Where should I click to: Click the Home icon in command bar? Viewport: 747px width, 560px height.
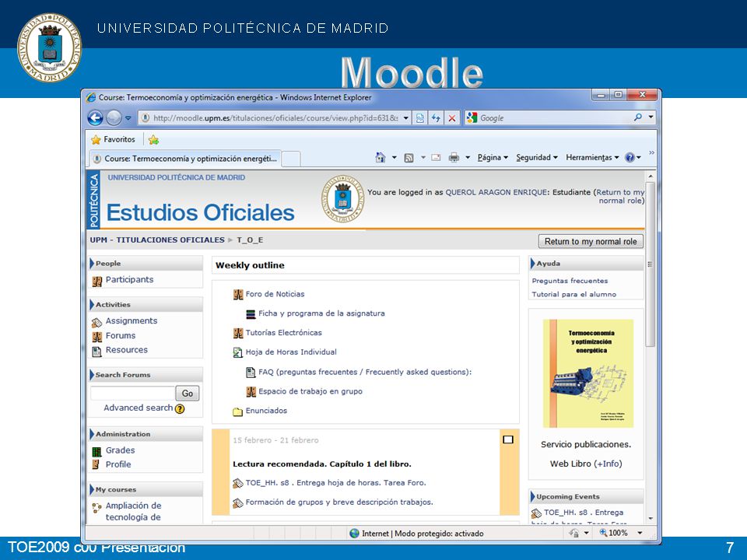[381, 158]
